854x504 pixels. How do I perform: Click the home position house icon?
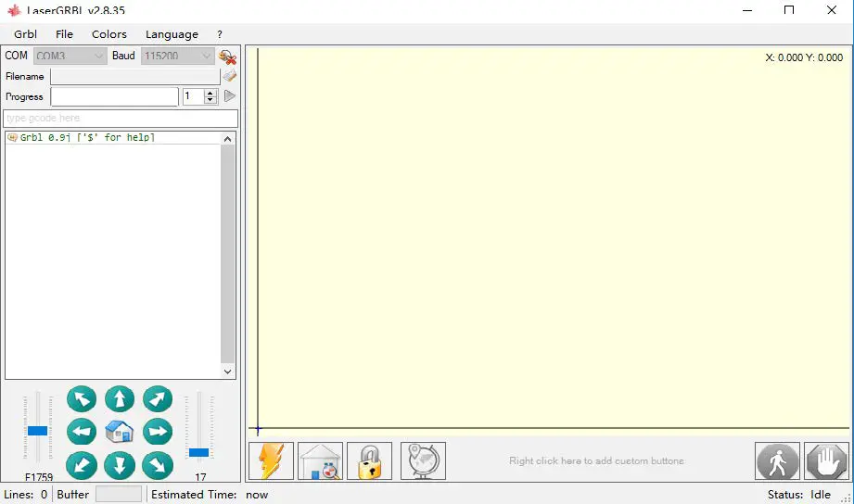coord(120,432)
